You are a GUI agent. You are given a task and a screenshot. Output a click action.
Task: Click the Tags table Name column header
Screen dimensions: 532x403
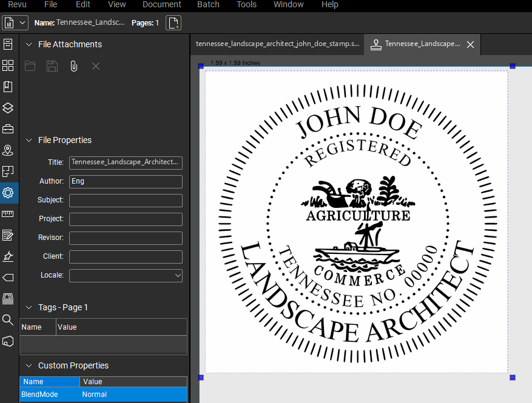(38, 327)
